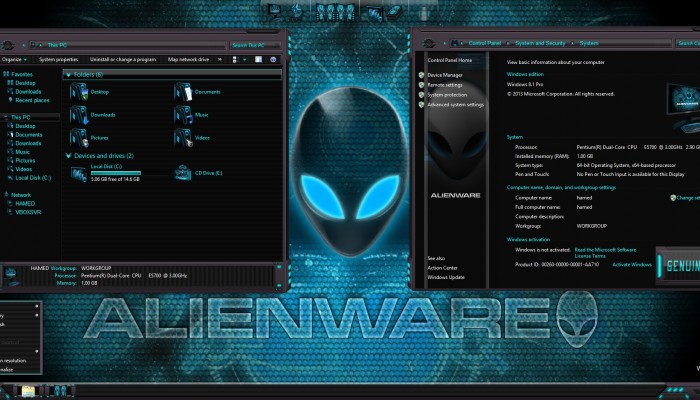Screen dimensions: 700x400
Task: Collapse the Folders (6) group
Action: coord(68,75)
